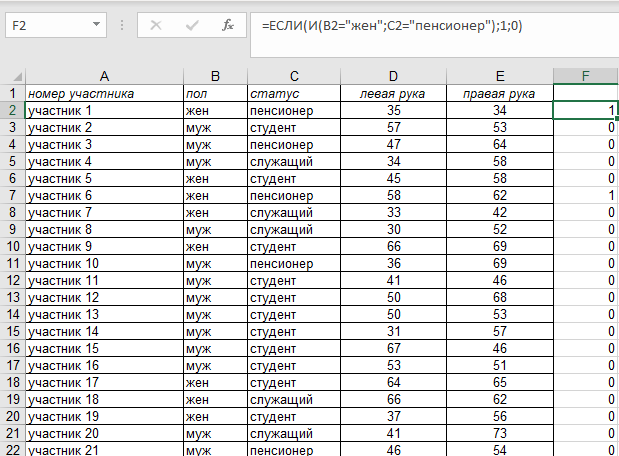Select column A header
This screenshot has height=456, width=619.
[104, 76]
